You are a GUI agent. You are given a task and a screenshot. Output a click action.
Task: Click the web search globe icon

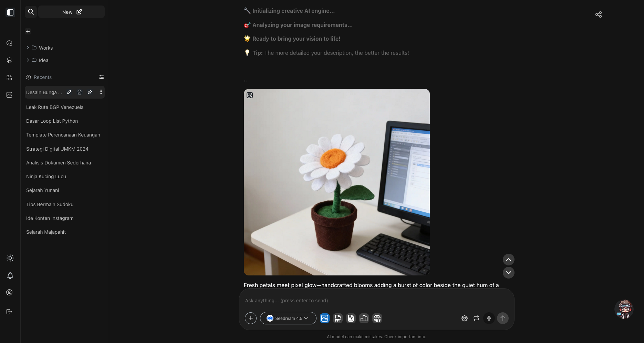[x=377, y=318]
